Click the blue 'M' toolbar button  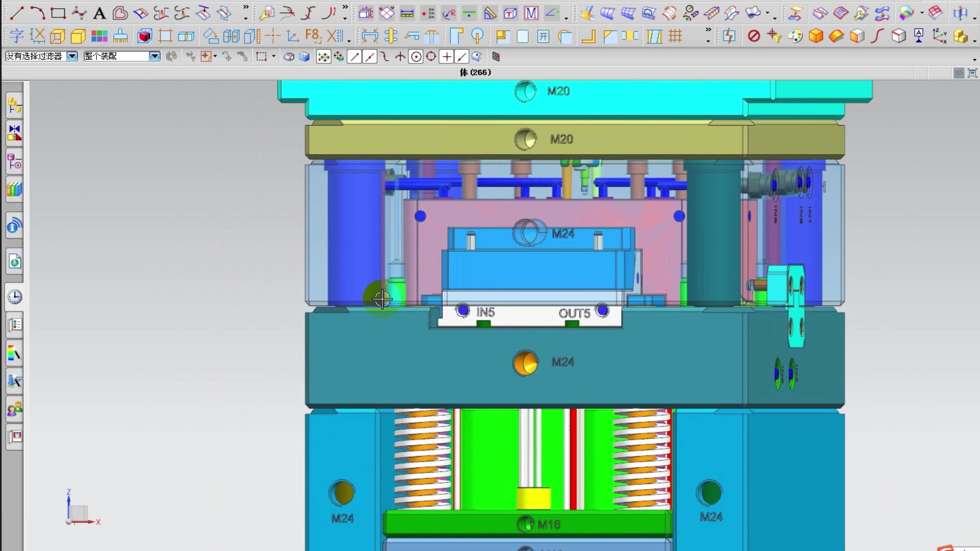click(x=531, y=13)
